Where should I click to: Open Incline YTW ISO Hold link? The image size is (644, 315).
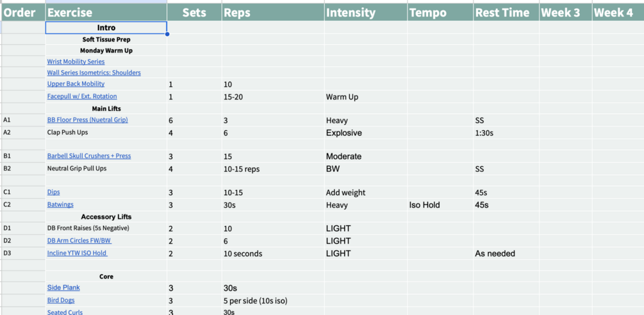click(x=77, y=253)
